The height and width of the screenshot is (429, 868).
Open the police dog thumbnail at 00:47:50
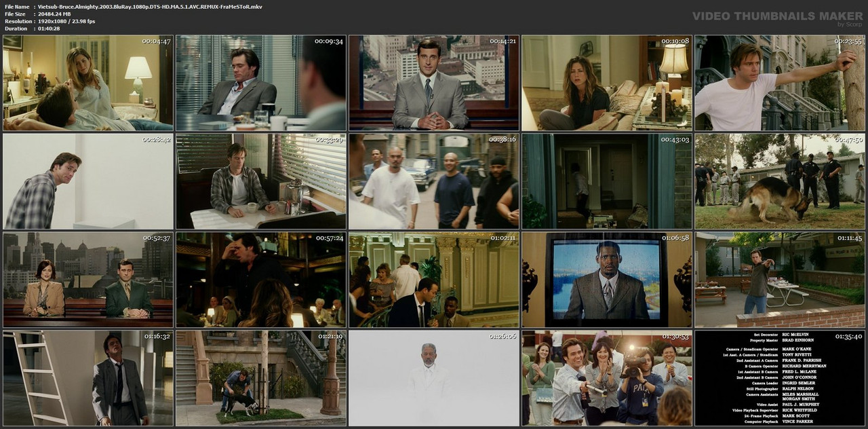tap(780, 181)
